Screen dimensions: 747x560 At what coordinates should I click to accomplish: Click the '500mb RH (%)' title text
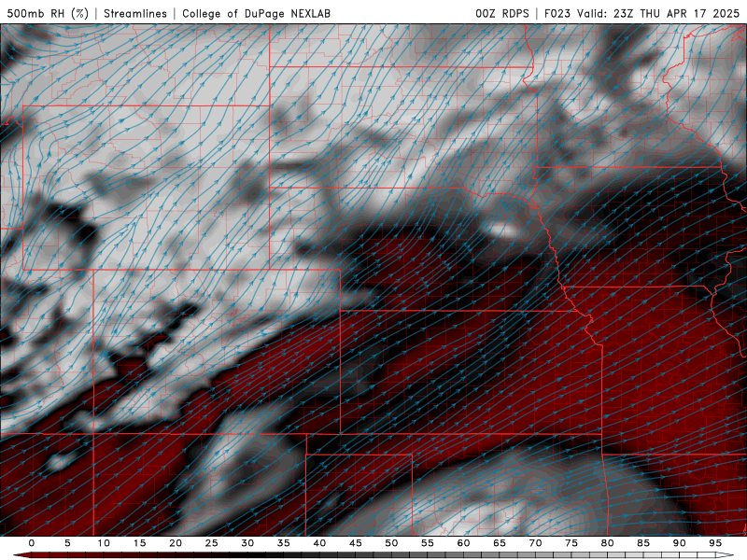point(48,13)
